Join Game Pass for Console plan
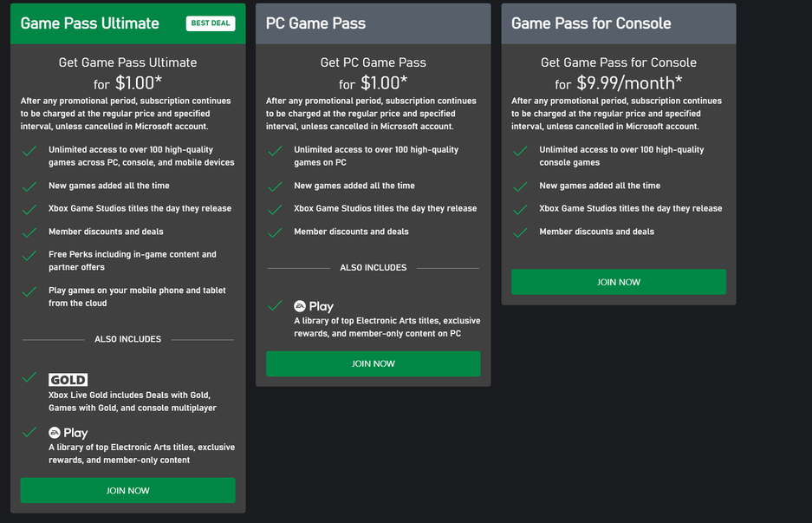The image size is (812, 523). click(618, 282)
